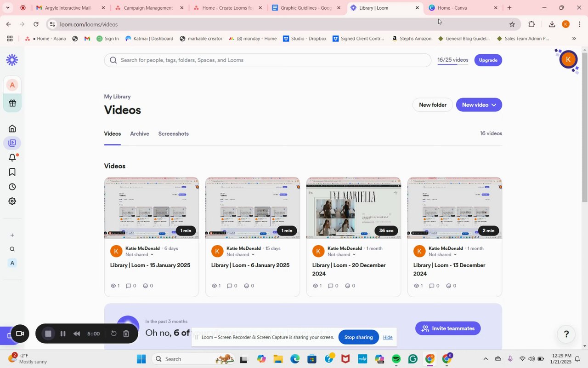Image resolution: width=588 pixels, height=368 pixels.
Task: Open the settings gear in sidebar
Action: click(12, 201)
